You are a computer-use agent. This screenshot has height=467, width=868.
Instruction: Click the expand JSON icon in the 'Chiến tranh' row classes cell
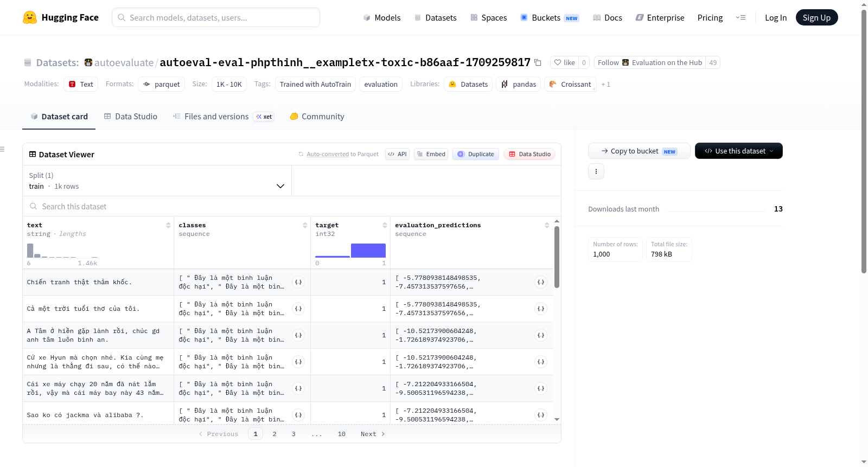pyautogui.click(x=298, y=282)
